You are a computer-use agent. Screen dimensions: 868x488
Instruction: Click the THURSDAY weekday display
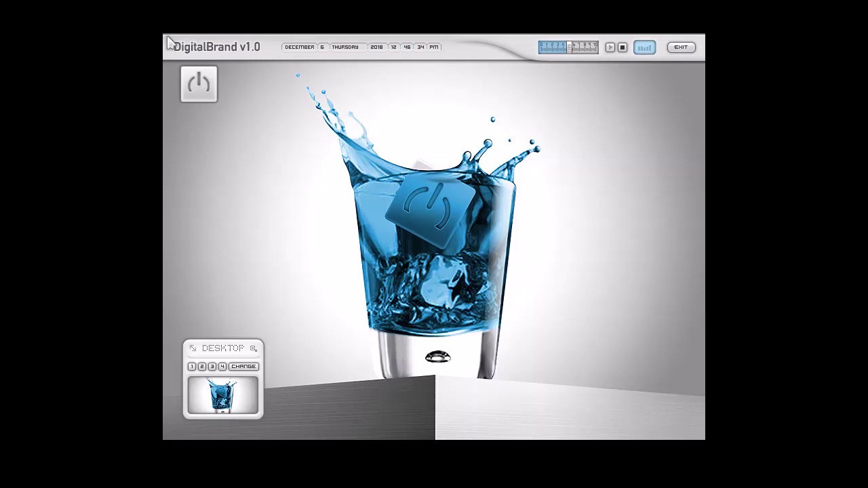345,47
